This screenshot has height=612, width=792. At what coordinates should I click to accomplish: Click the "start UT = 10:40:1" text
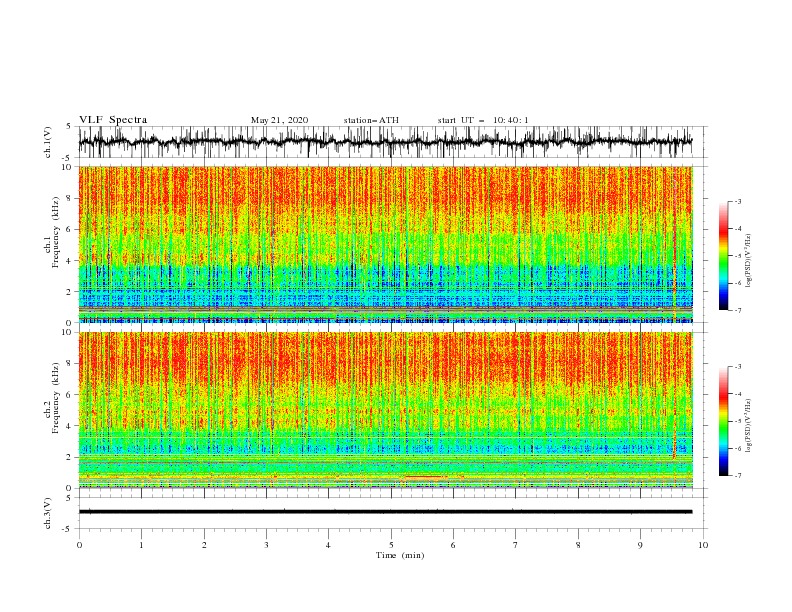[x=483, y=120]
